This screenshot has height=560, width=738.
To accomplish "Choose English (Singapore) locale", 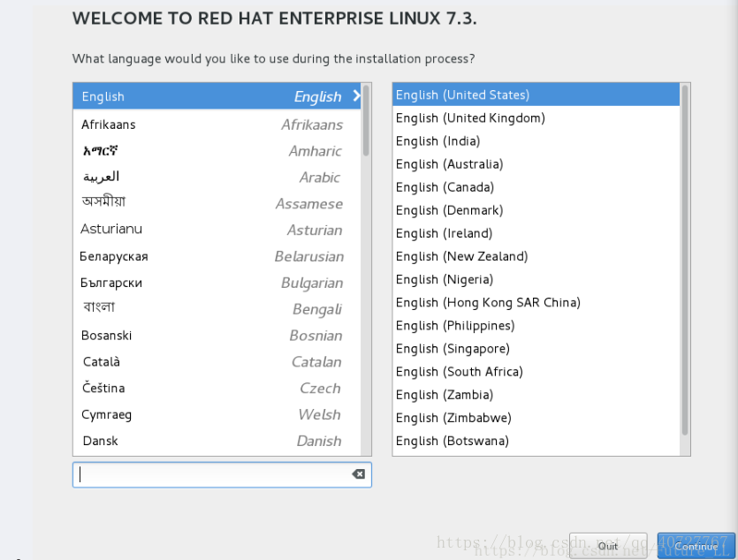I will pyautogui.click(x=536, y=348).
